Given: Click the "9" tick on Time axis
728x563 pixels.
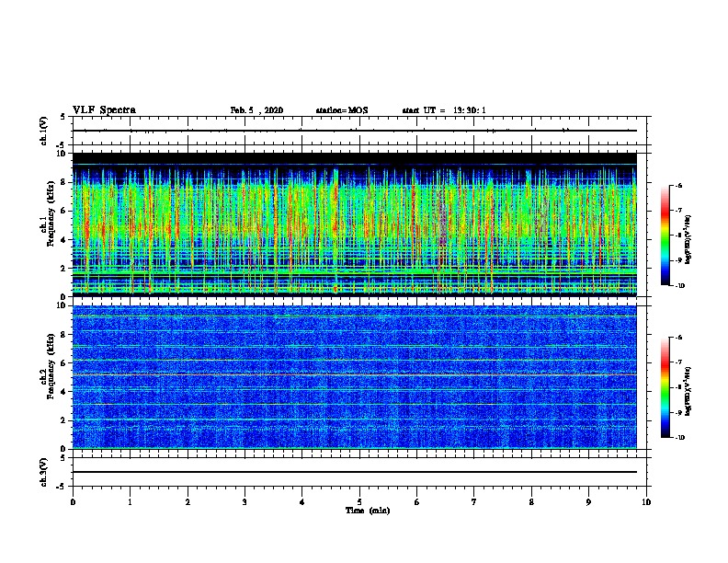Looking at the screenshot, I should 588,502.
